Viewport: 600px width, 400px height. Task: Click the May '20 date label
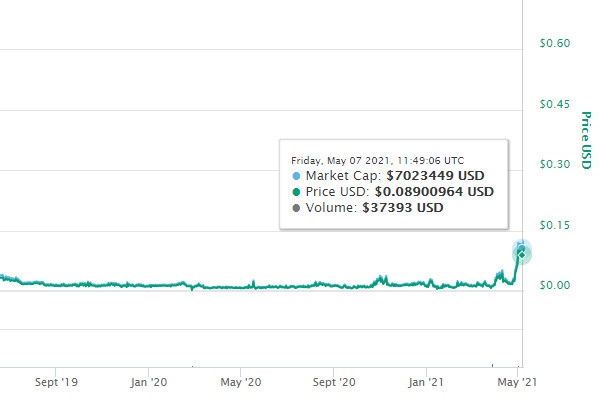pos(241,382)
